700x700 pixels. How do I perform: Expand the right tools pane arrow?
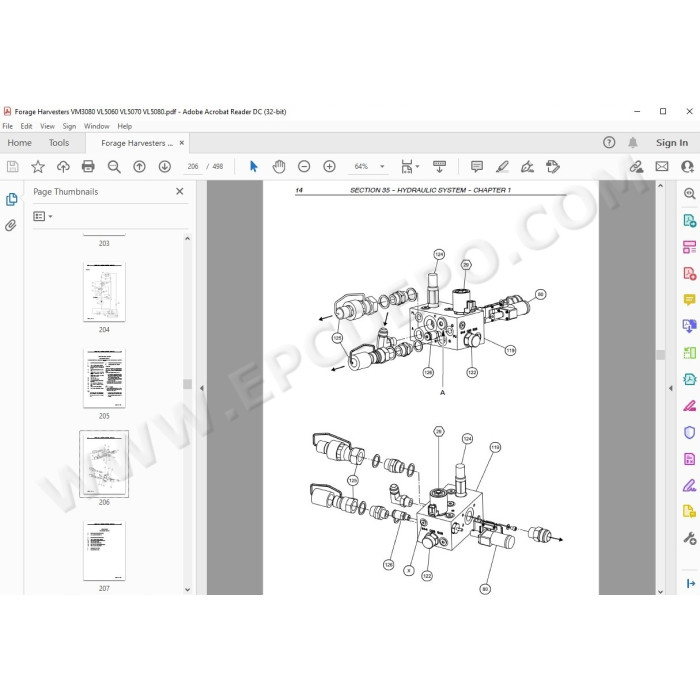click(x=691, y=583)
